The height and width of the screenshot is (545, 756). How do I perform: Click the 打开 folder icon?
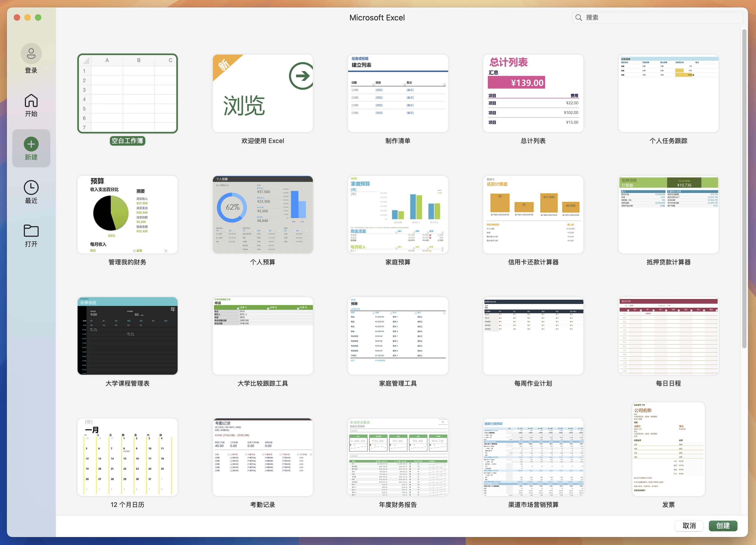(31, 230)
